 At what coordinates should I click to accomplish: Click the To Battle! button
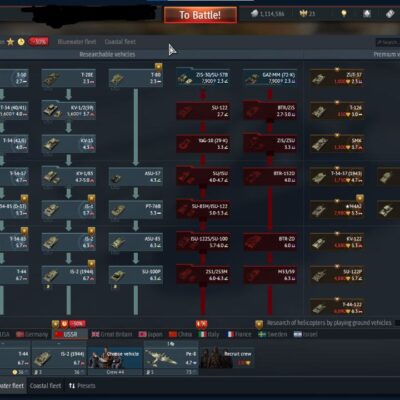point(200,15)
